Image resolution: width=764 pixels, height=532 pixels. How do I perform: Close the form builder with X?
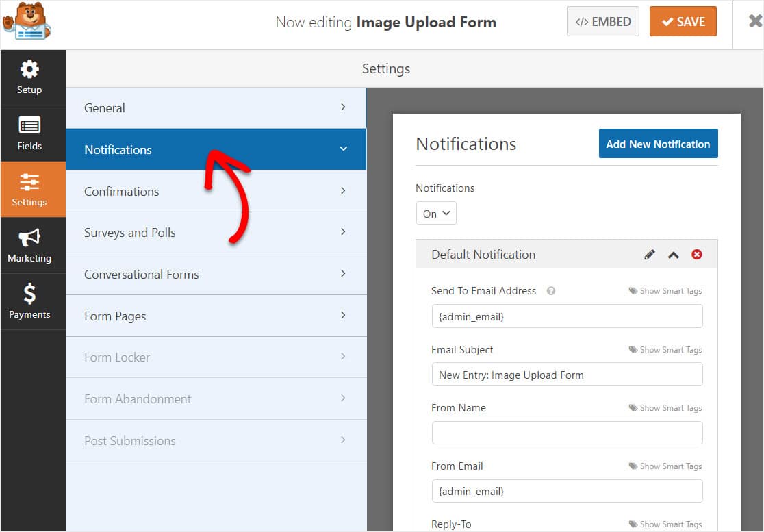click(x=755, y=21)
